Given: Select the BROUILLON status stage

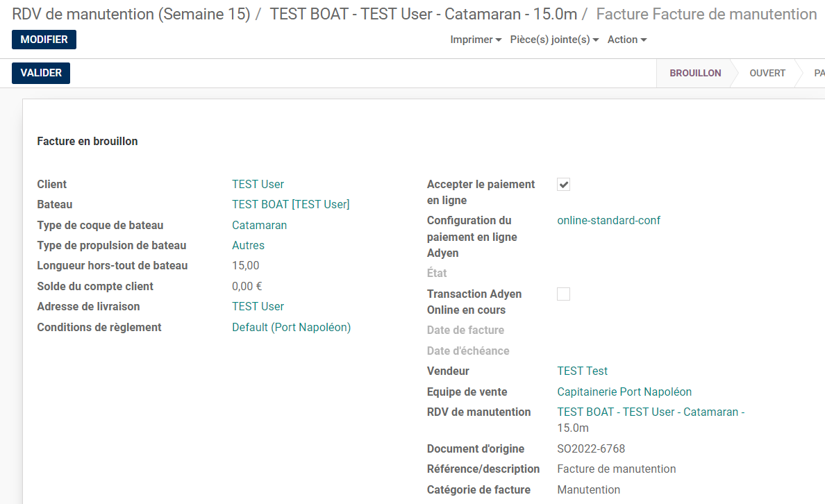Looking at the screenshot, I should point(694,73).
